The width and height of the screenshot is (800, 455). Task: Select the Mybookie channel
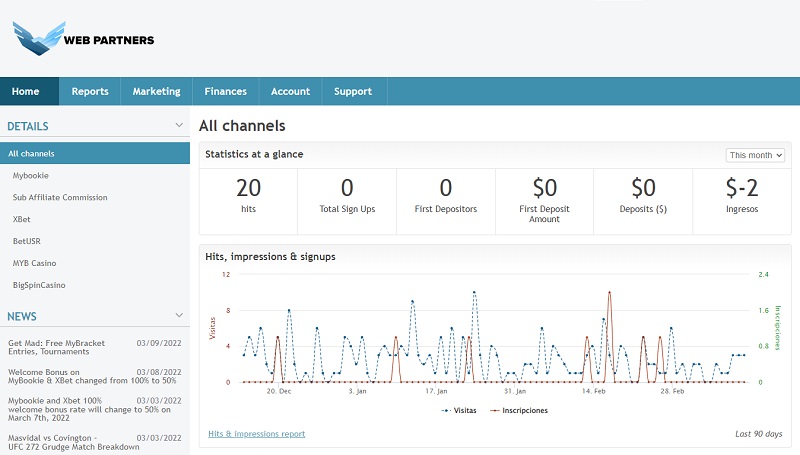[31, 175]
